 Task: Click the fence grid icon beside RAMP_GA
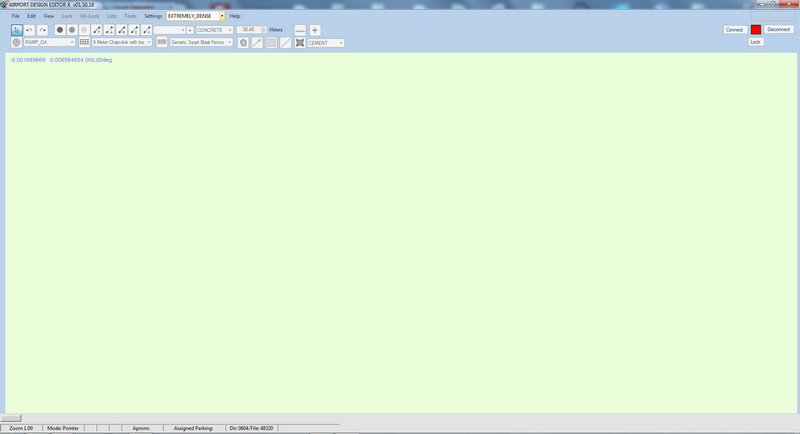click(x=85, y=43)
